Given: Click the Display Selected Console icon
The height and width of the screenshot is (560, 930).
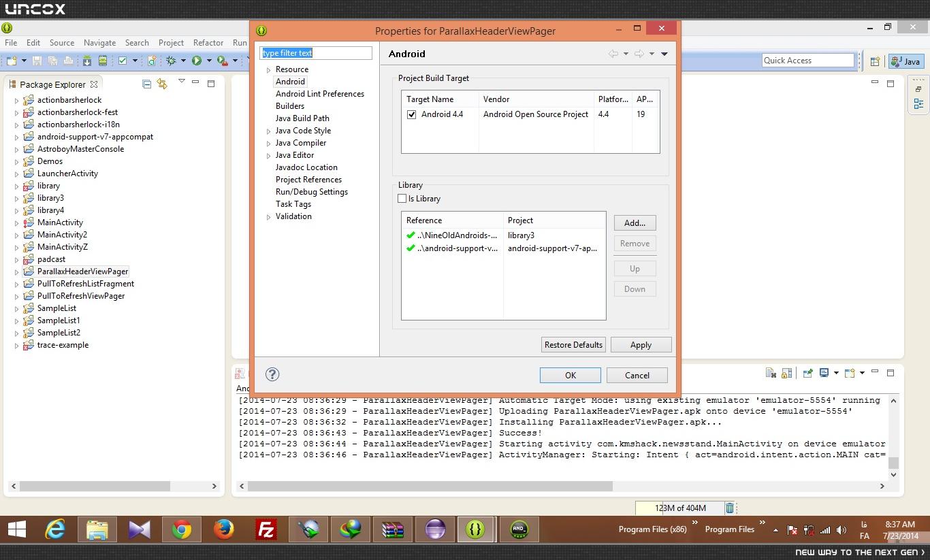Looking at the screenshot, I should pos(824,373).
